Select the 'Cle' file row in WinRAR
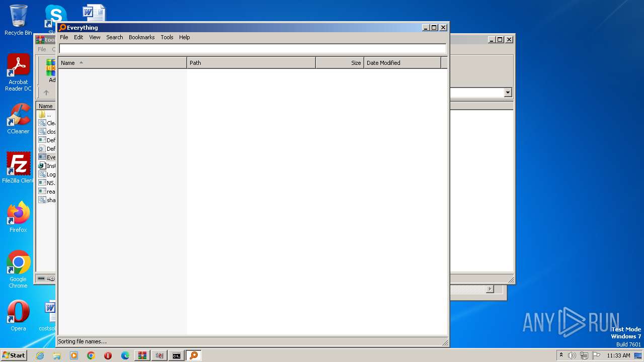 pyautogui.click(x=47, y=123)
